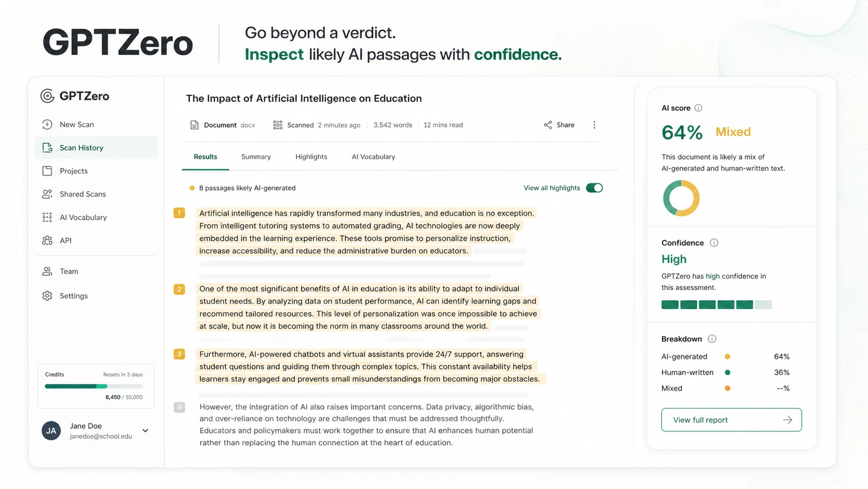Click the Breakdown info icon
The image size is (868, 489).
click(x=712, y=339)
